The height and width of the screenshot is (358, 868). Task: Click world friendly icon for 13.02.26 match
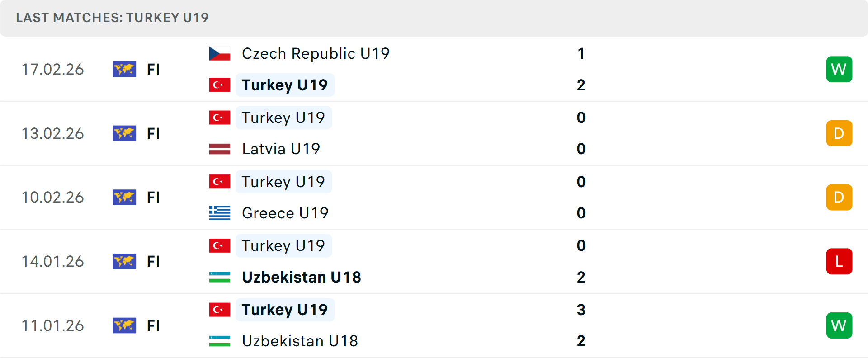point(124,133)
